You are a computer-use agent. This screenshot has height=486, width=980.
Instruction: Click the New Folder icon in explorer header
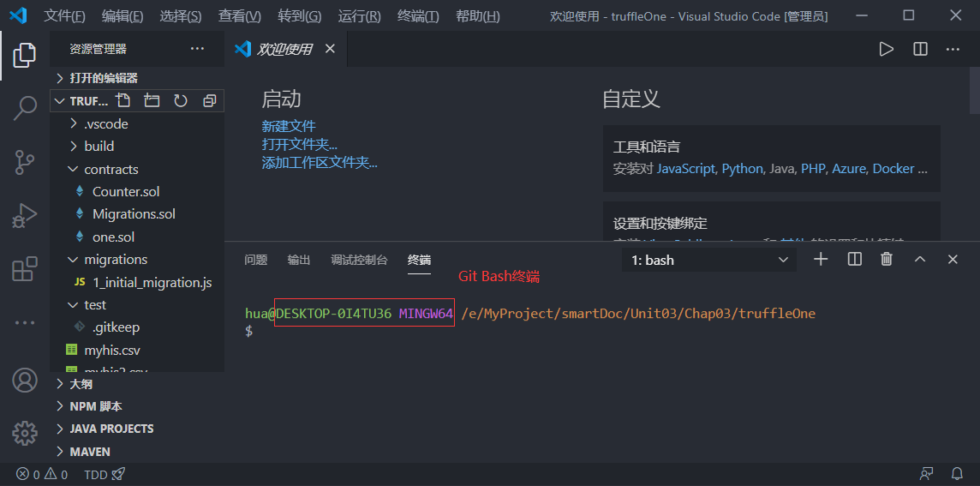point(152,100)
